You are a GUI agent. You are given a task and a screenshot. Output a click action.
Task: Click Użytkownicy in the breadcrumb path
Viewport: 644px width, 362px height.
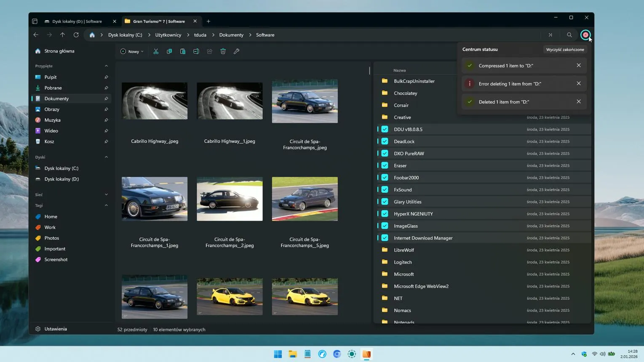coord(168,35)
